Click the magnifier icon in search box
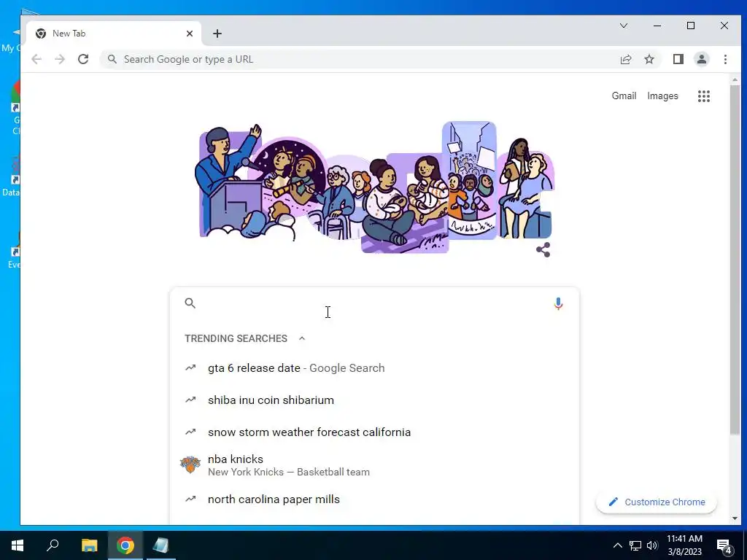The height and width of the screenshot is (560, 747). (x=190, y=303)
